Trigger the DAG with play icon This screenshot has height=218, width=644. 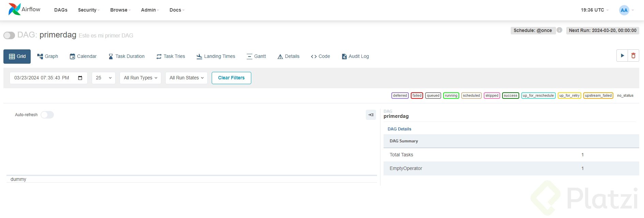click(622, 56)
